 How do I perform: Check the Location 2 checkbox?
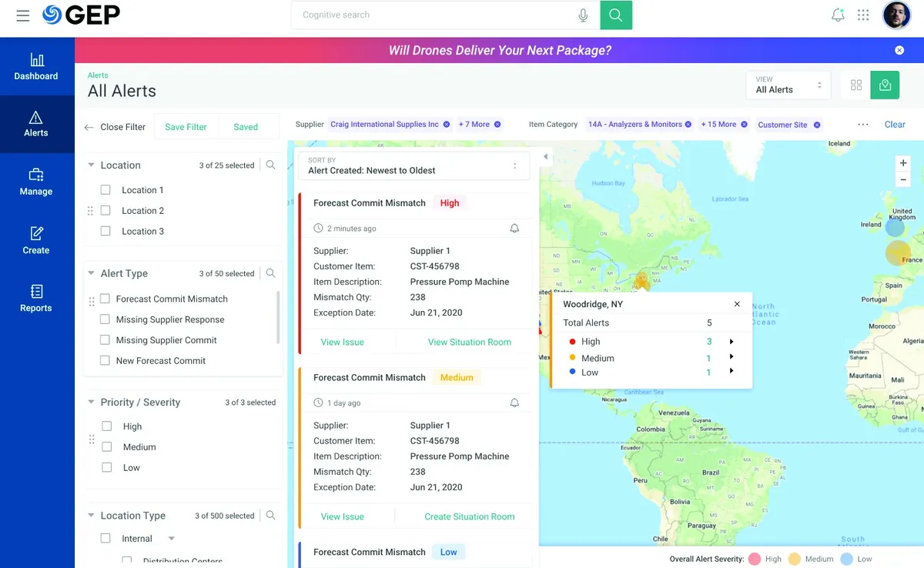pyautogui.click(x=105, y=210)
